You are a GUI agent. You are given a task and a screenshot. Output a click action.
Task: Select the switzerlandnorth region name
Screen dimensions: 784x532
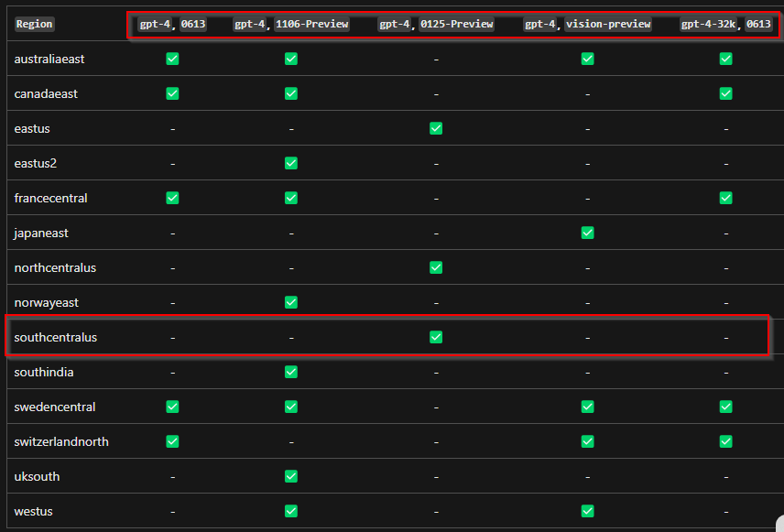pos(61,441)
